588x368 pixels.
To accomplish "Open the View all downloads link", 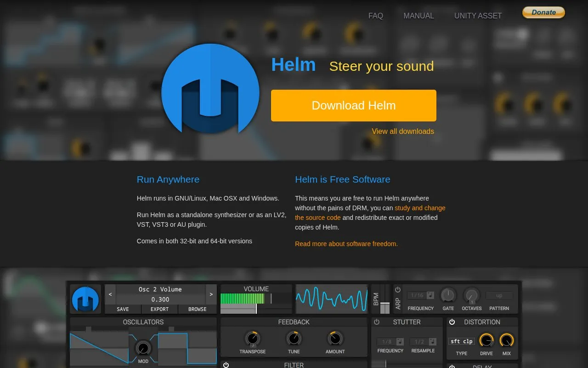I will point(403,131).
